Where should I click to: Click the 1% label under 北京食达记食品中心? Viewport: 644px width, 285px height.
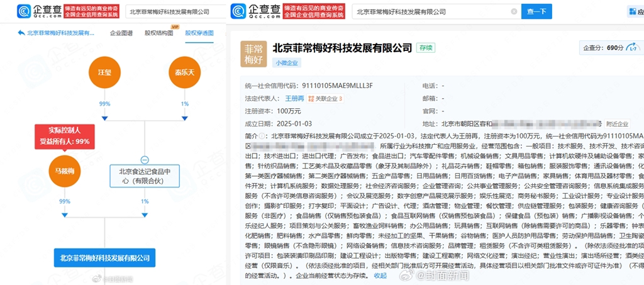click(145, 201)
